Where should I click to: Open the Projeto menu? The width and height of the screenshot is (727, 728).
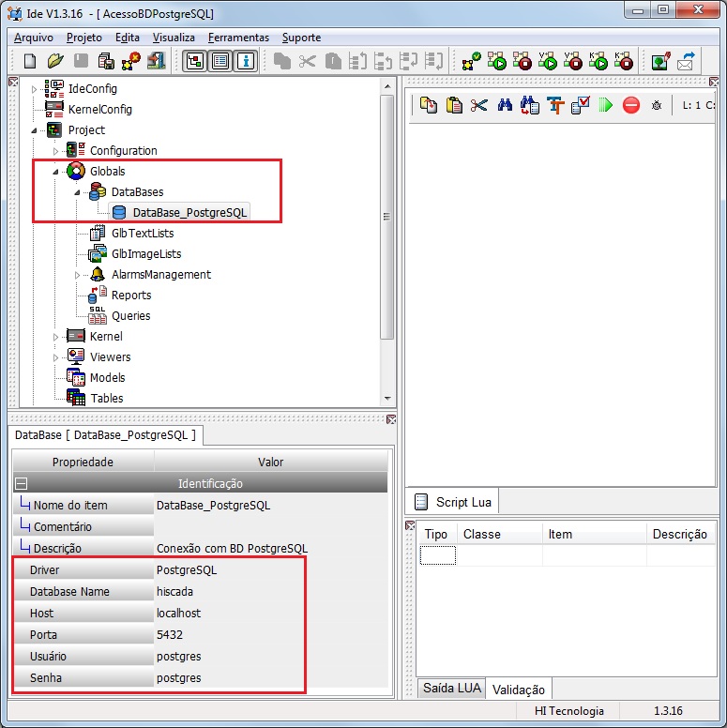[84, 38]
